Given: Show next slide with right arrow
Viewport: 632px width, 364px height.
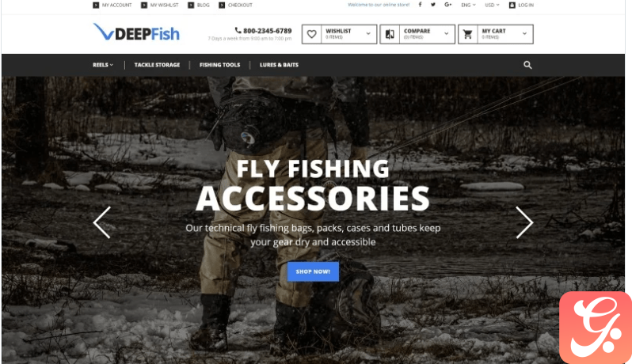Looking at the screenshot, I should coord(524,222).
